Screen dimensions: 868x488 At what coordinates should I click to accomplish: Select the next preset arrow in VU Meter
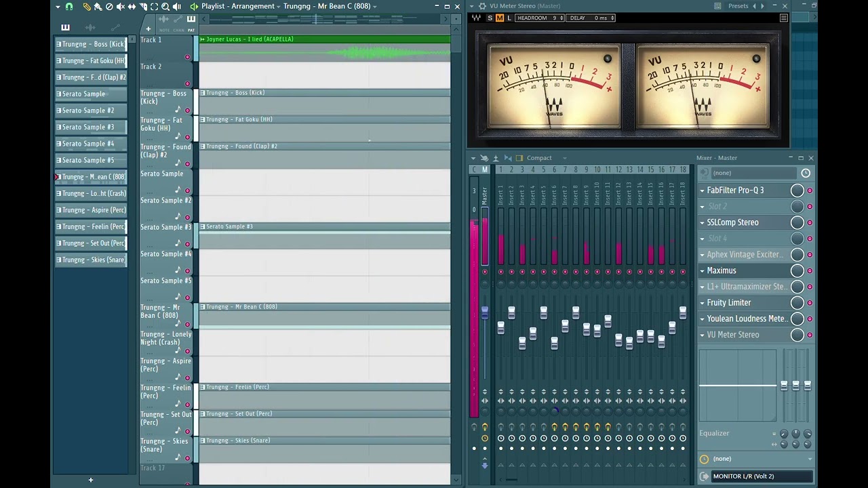(x=762, y=6)
